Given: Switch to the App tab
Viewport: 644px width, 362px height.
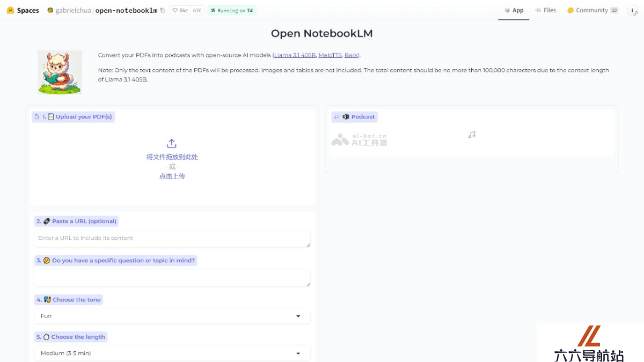Looking at the screenshot, I should click(x=514, y=10).
